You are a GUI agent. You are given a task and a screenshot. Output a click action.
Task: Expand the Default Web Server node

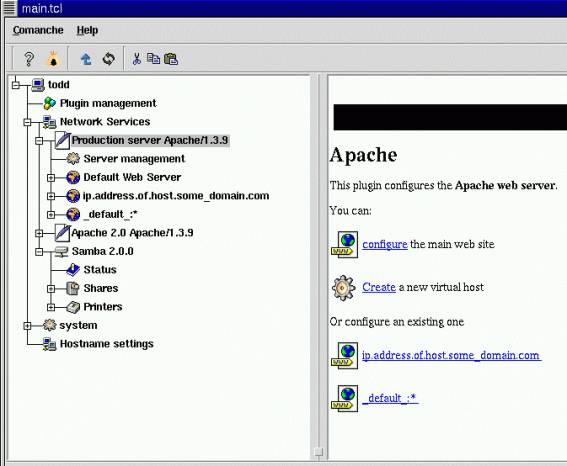51,178
